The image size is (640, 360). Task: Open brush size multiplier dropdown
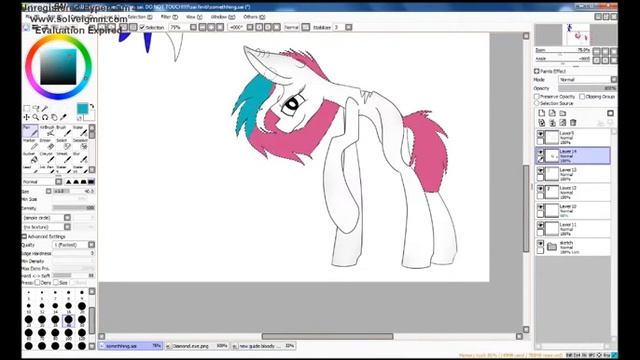pyautogui.click(x=49, y=191)
